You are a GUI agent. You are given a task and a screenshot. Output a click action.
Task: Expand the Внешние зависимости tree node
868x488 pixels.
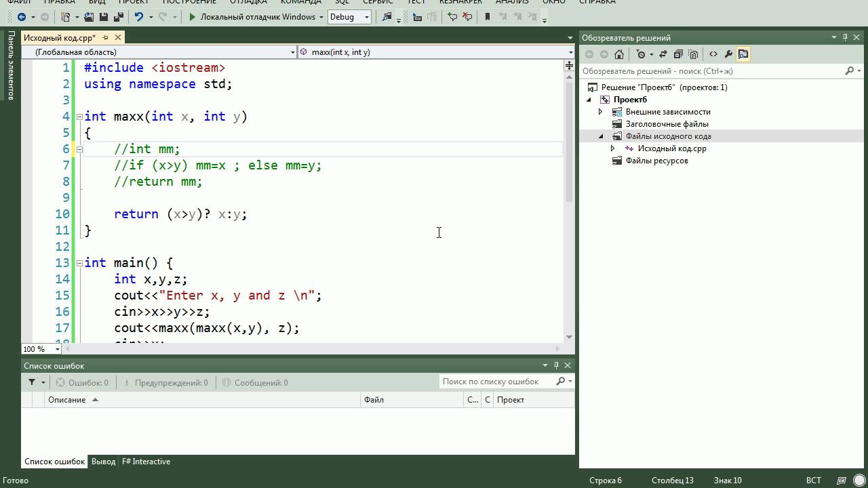pos(600,112)
